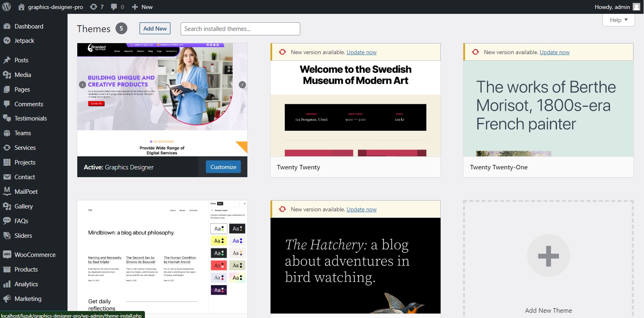Click Update now on bird watching theme
The image size is (644, 318).
point(361,209)
